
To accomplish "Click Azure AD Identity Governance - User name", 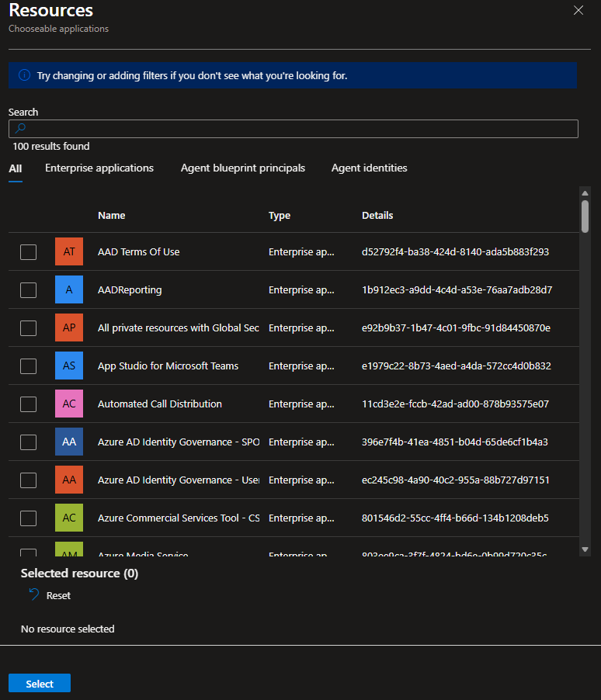I will [x=179, y=480].
